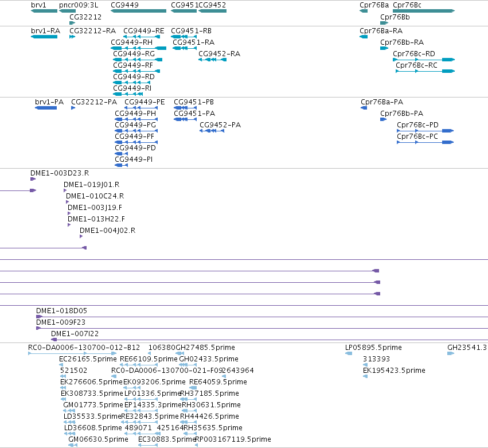
Task: Click protein Cpr76Ba-PA
Action: pyautogui.click(x=382, y=102)
